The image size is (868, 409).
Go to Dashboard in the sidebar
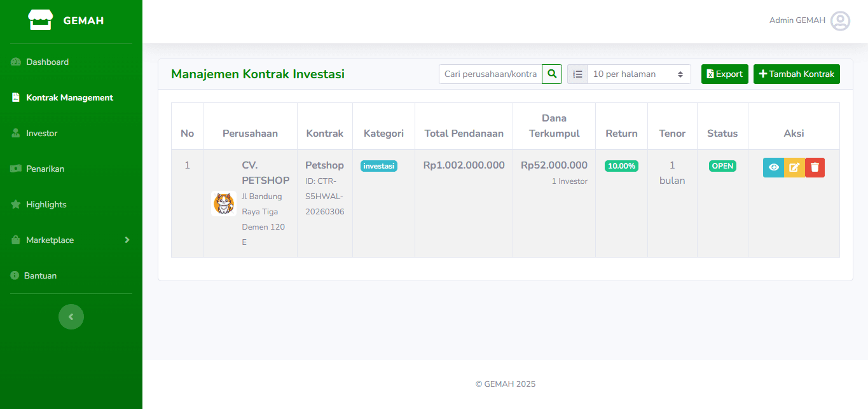[x=47, y=62]
